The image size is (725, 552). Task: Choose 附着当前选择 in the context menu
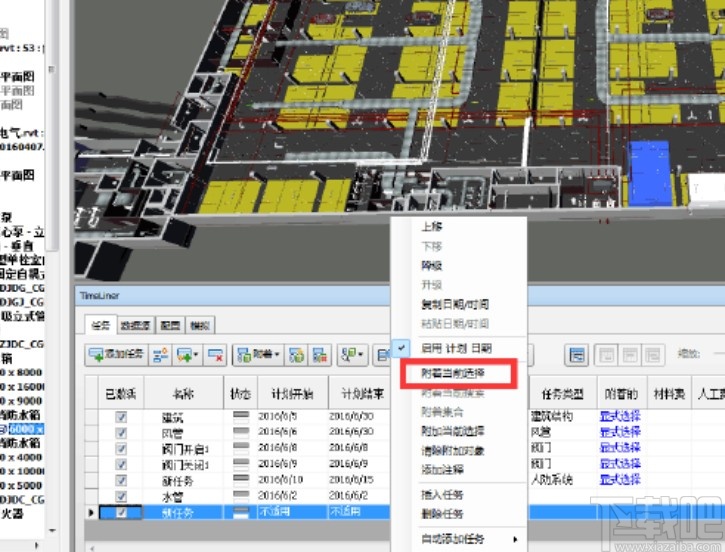(x=453, y=373)
